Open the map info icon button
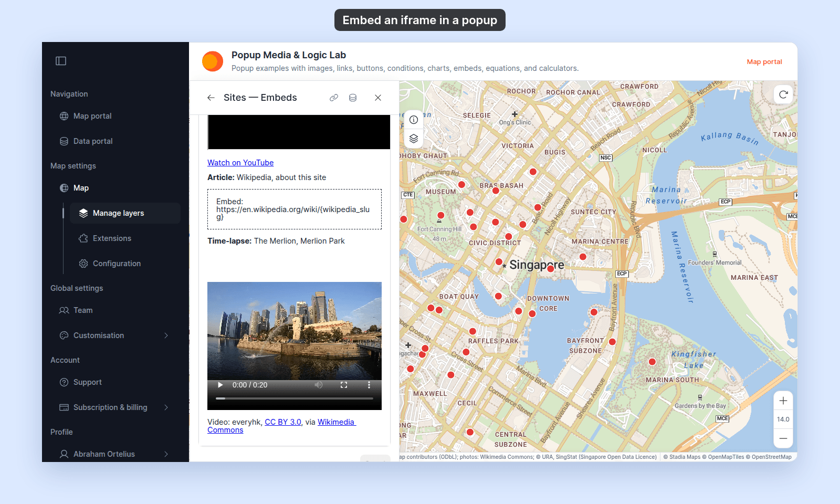 414,120
